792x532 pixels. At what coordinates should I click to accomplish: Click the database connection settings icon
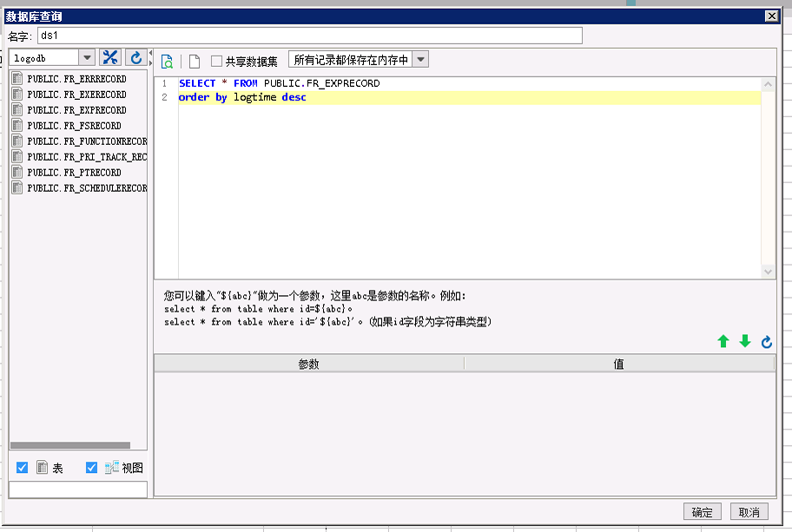coord(110,57)
